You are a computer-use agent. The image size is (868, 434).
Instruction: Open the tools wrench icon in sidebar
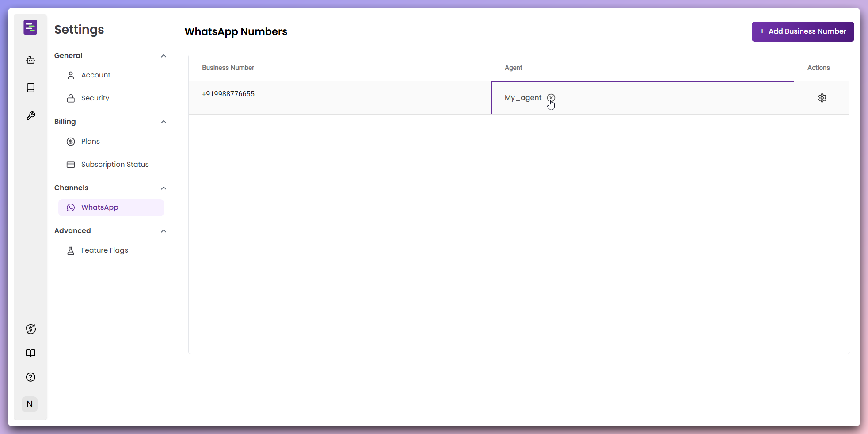click(30, 115)
